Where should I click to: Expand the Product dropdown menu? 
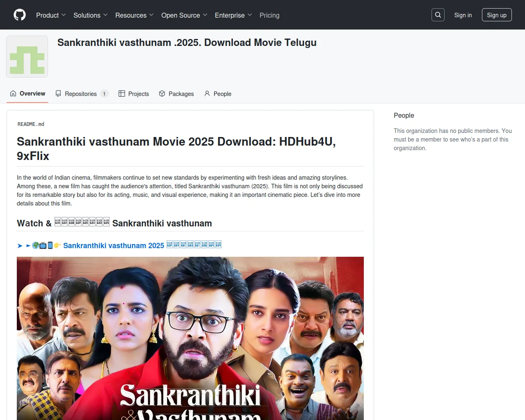click(51, 15)
